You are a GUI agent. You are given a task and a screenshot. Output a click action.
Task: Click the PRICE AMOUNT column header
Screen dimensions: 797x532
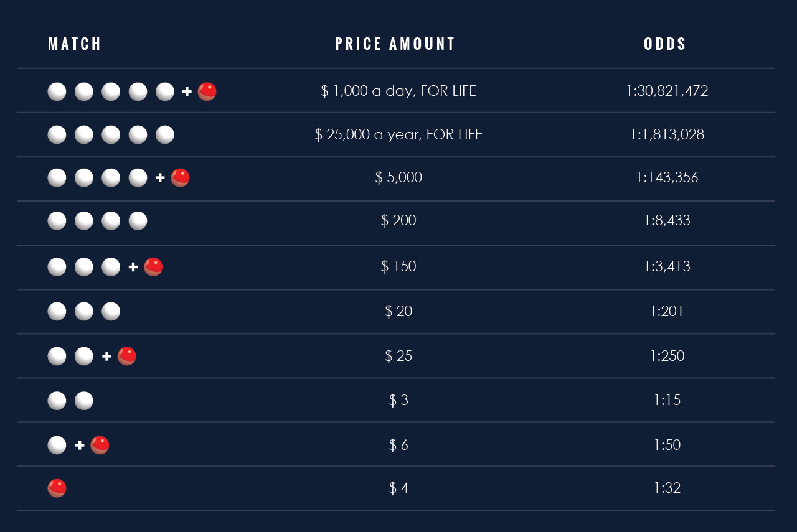[395, 44]
